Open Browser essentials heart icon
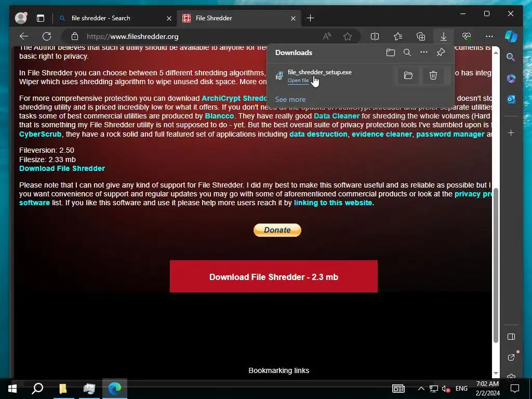The height and width of the screenshot is (399, 532). pyautogui.click(x=467, y=36)
